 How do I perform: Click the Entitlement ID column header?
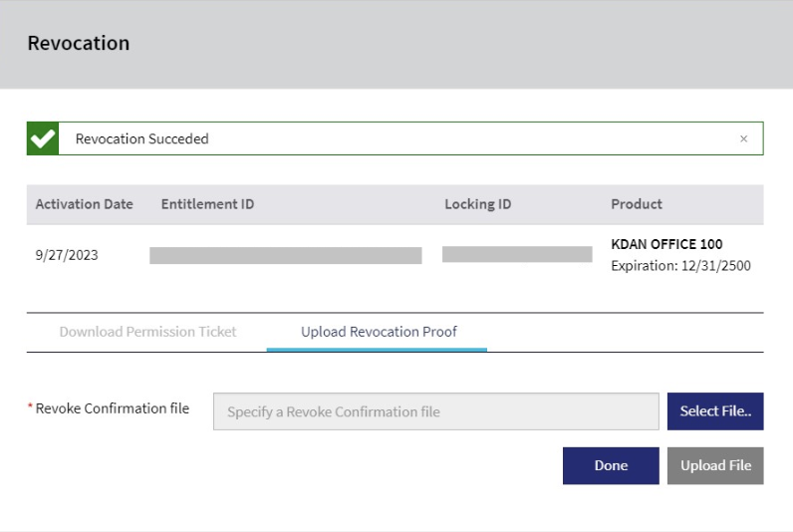click(x=208, y=204)
